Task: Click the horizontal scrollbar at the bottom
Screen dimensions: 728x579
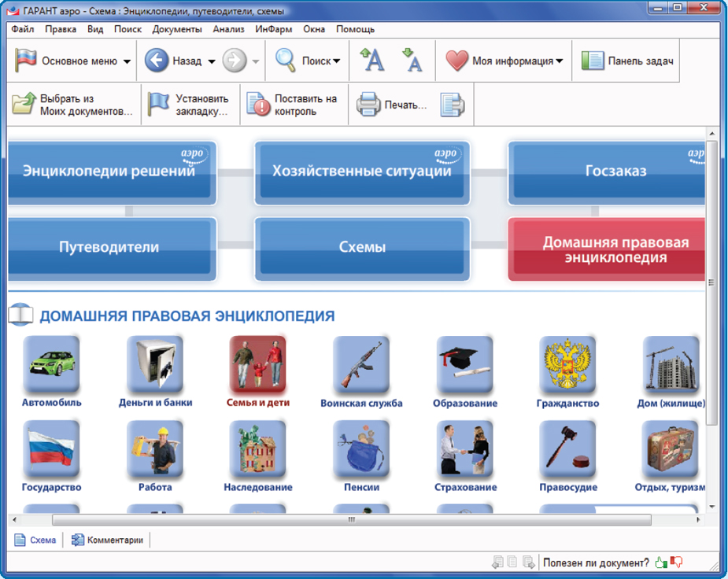Action: [x=351, y=520]
